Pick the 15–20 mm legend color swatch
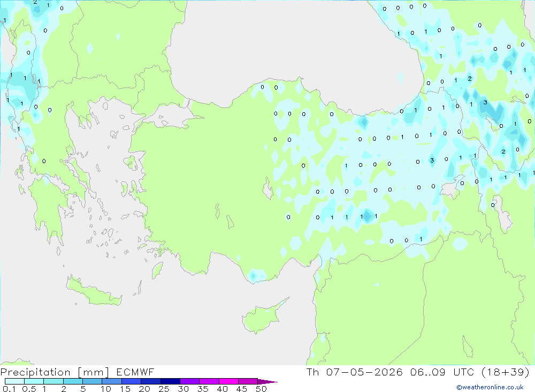 point(132,381)
